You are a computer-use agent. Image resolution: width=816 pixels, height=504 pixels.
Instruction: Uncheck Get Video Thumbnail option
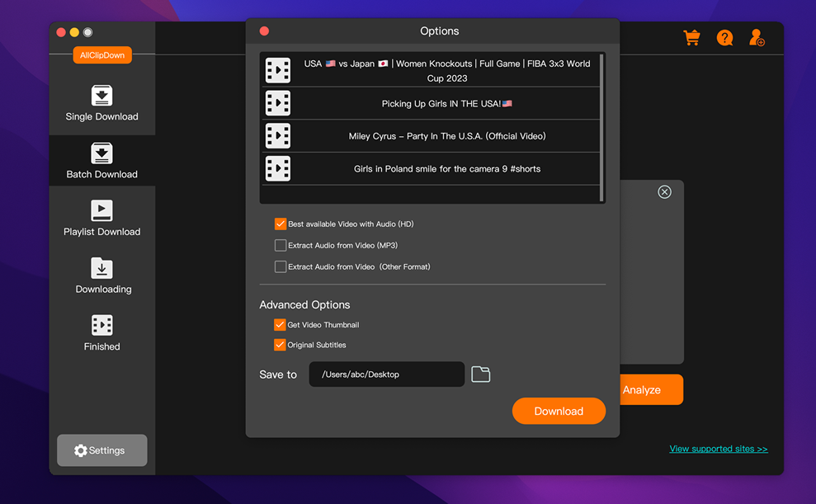[x=280, y=324]
